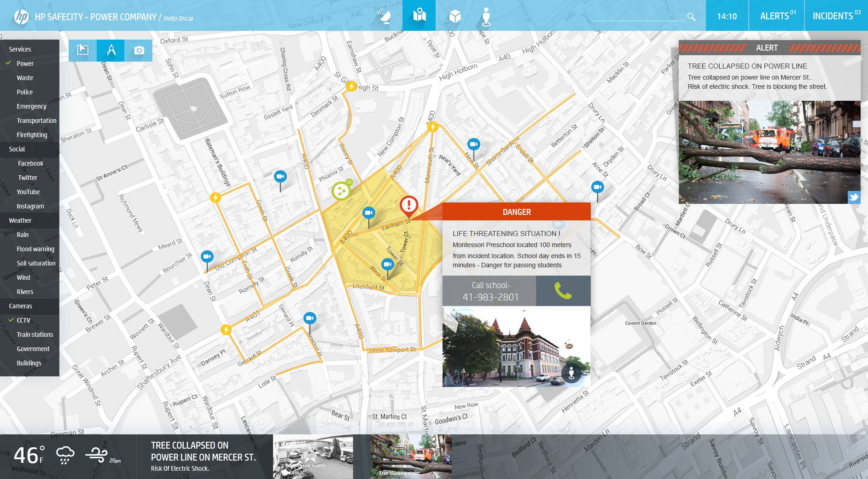
Task: Click the rain cloud weather icon
Action: (65, 456)
